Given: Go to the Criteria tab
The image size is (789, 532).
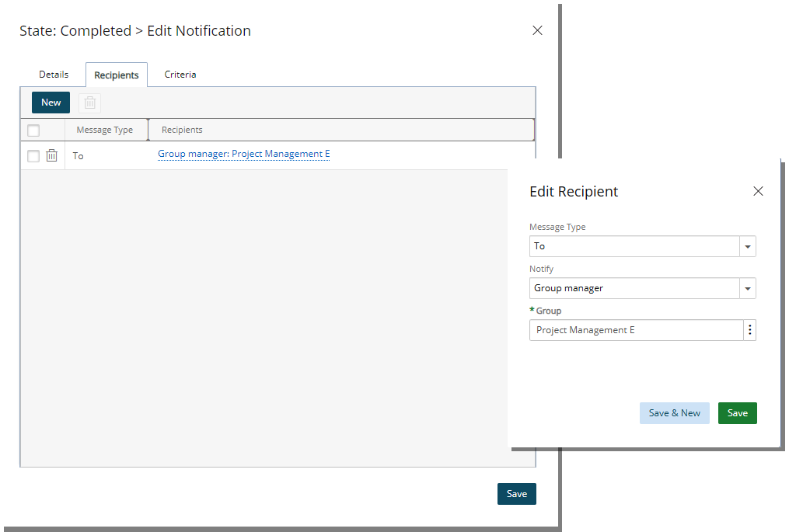Looking at the screenshot, I should coord(180,75).
